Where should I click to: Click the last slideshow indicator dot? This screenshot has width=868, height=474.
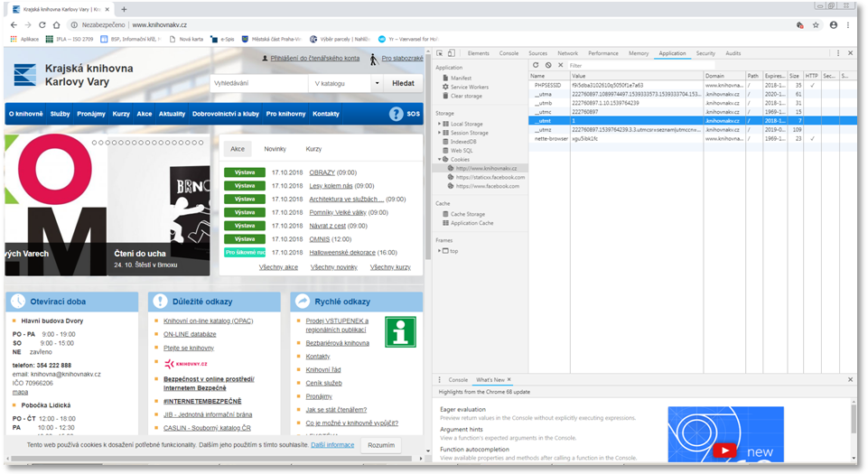coord(201,143)
